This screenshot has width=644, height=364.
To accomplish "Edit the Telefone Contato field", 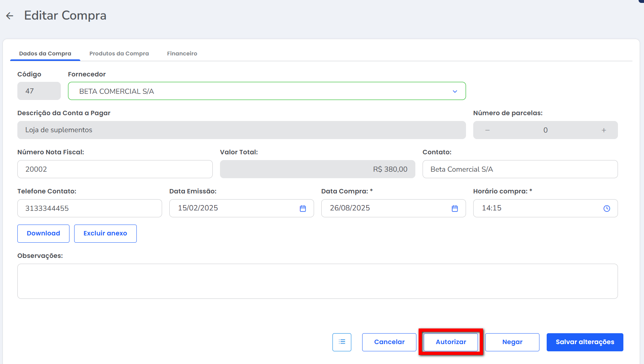I will [90, 208].
